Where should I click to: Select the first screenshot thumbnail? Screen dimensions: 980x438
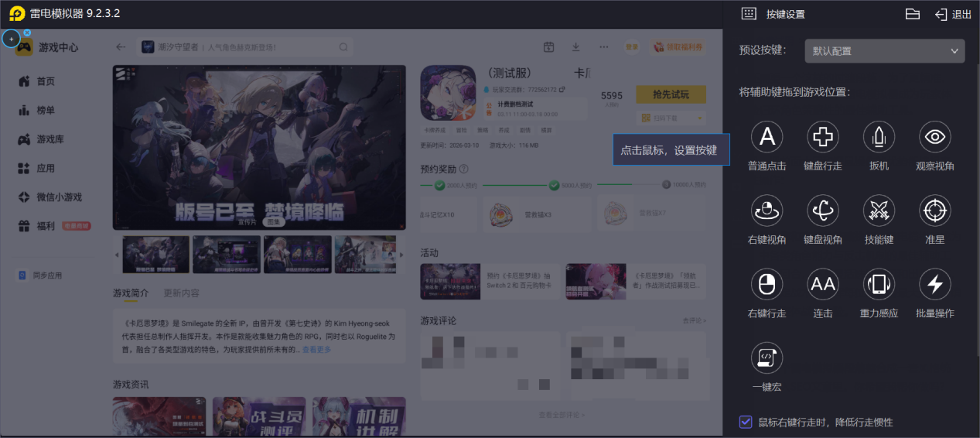[155, 255]
